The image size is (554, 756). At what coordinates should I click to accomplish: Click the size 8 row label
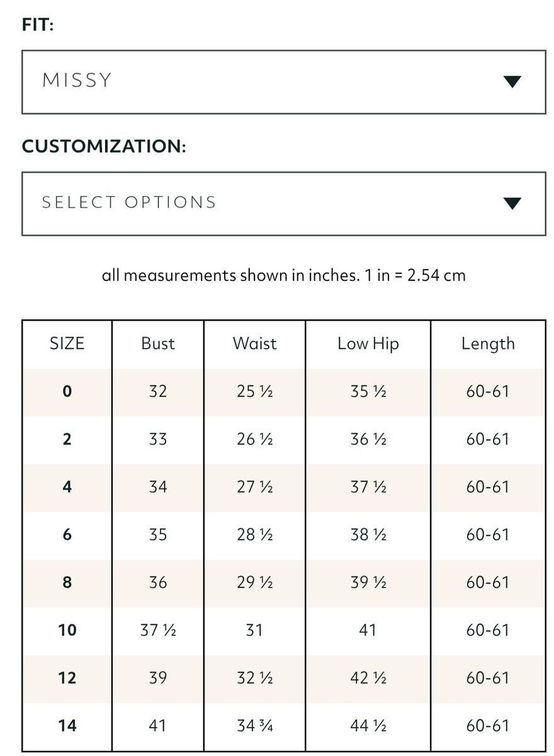(x=67, y=582)
